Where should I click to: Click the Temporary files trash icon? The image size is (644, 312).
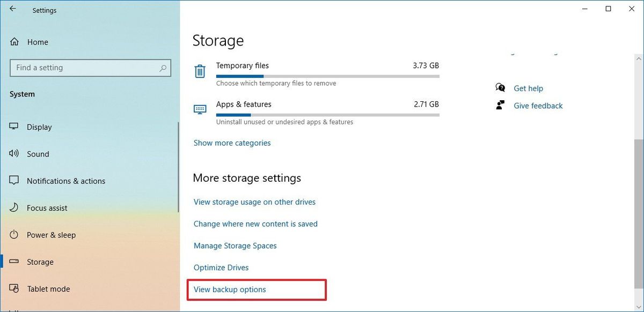[200, 70]
